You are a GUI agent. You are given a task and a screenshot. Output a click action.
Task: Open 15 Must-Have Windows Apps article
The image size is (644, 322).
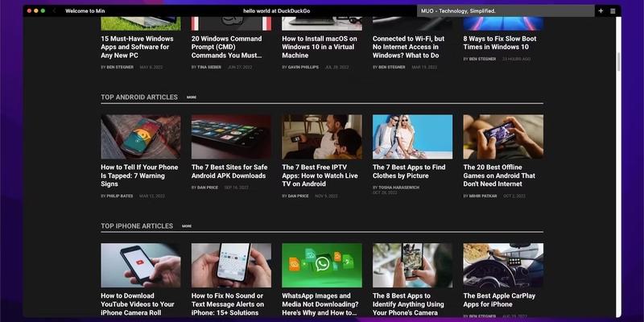[137, 47]
